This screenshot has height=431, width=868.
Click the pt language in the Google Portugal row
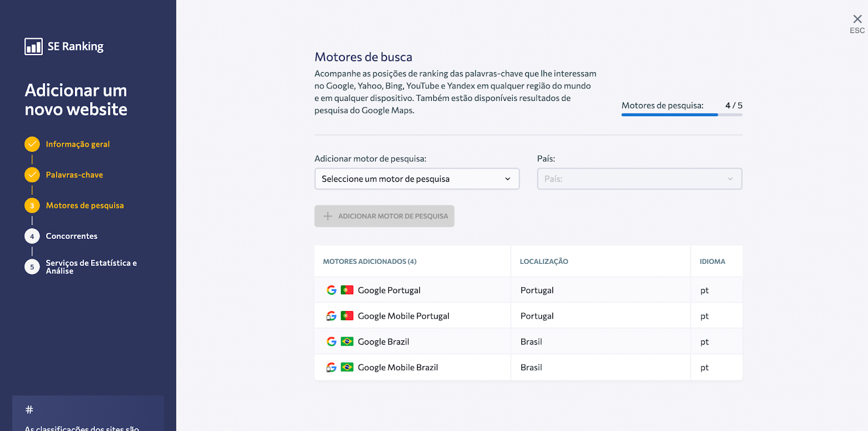pos(704,290)
